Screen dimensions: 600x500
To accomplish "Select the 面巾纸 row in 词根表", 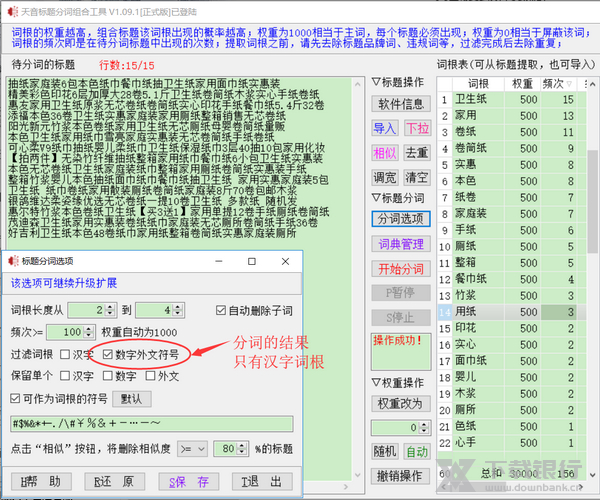I will [x=512, y=361].
